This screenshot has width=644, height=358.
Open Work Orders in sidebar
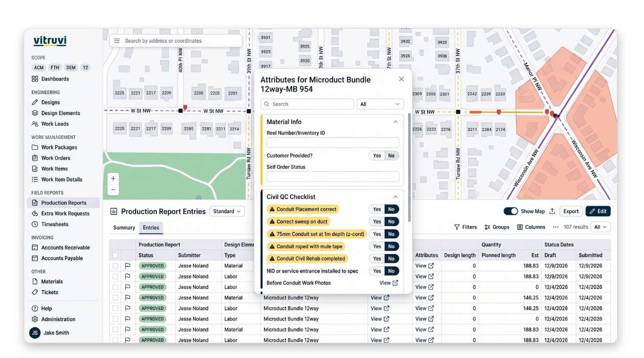point(51,158)
